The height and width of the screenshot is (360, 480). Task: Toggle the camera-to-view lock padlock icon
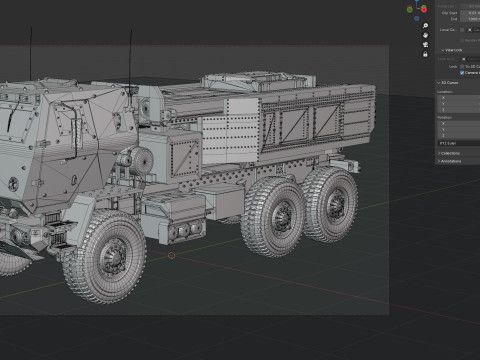(425, 54)
